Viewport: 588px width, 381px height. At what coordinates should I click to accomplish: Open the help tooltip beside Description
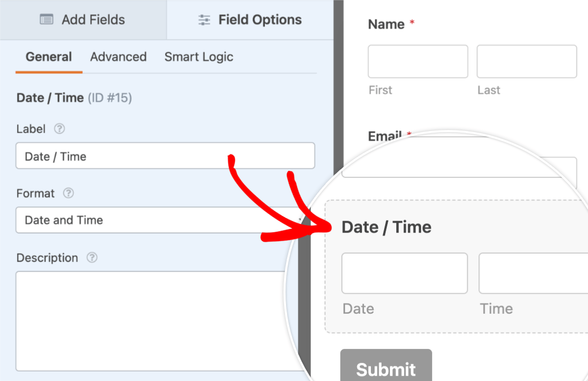(x=91, y=258)
